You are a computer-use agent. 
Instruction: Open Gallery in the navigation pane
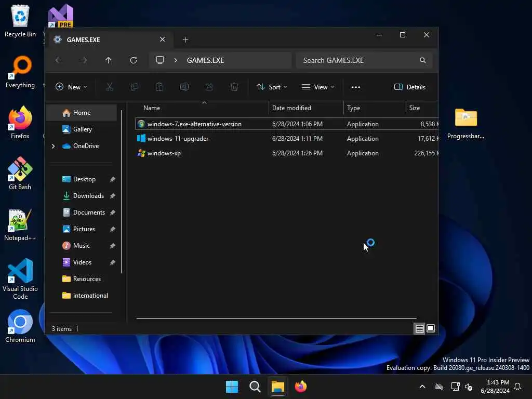[x=82, y=129]
